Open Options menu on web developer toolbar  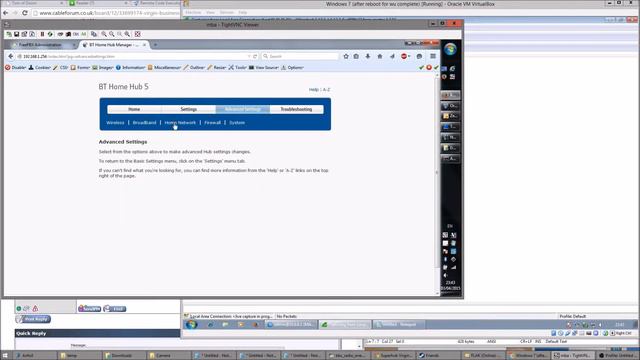pos(292,67)
